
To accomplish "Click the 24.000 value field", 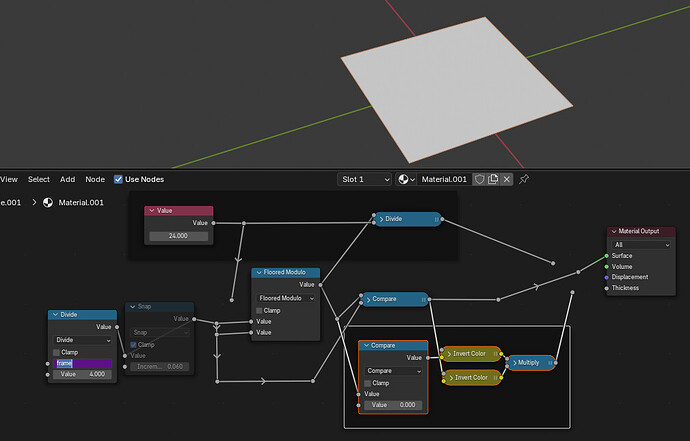I will [x=178, y=236].
